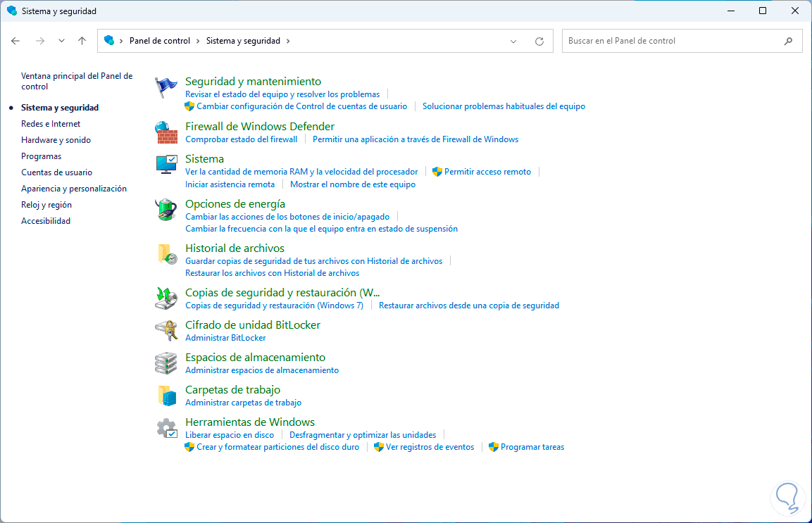
Task: Open Revisar el estado del equipo link
Action: point(282,94)
